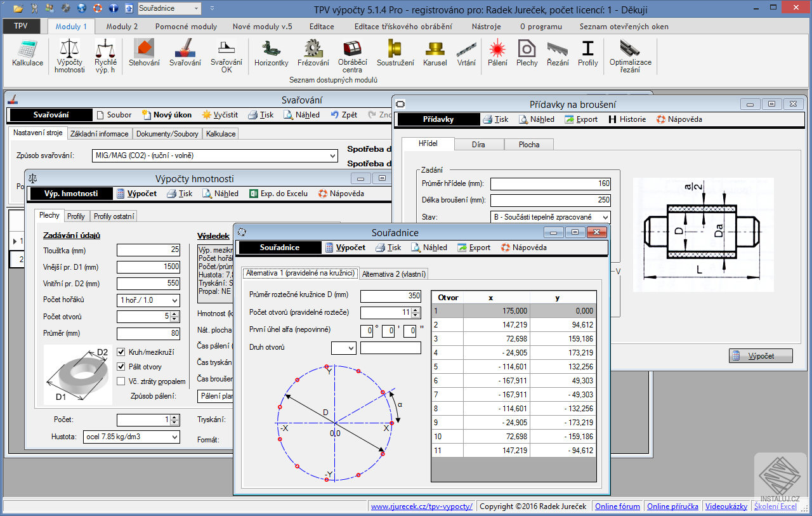This screenshot has height=516, width=812.
Task: Open the Online příručka link
Action: [672, 506]
